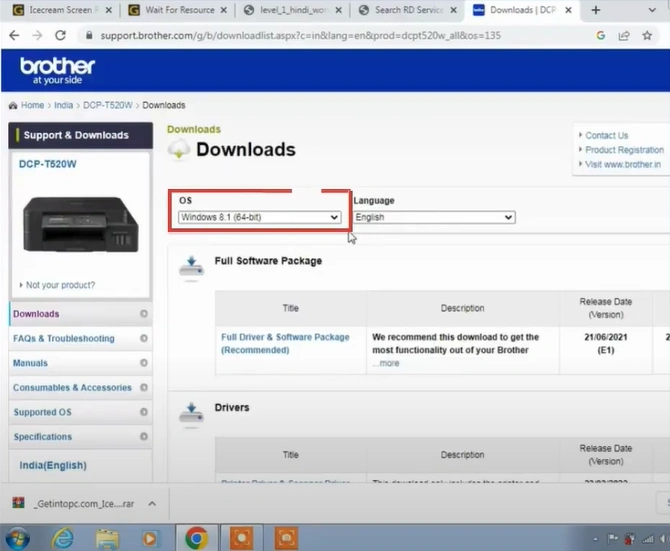Click Full Driver & Software Package link
The image size is (670, 551).
[285, 343]
